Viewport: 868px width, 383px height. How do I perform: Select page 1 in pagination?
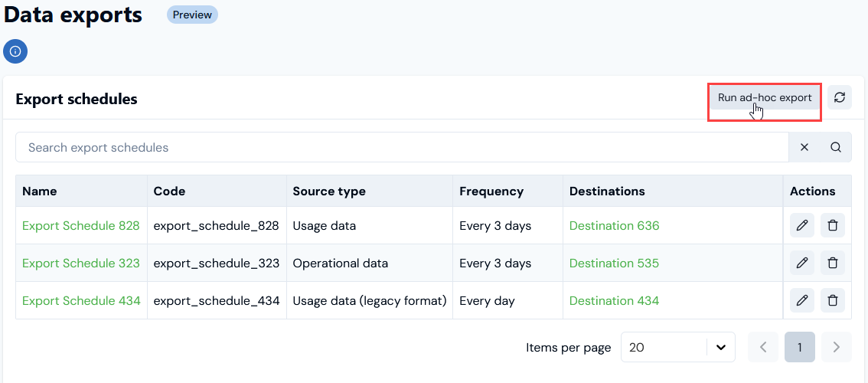[800, 347]
